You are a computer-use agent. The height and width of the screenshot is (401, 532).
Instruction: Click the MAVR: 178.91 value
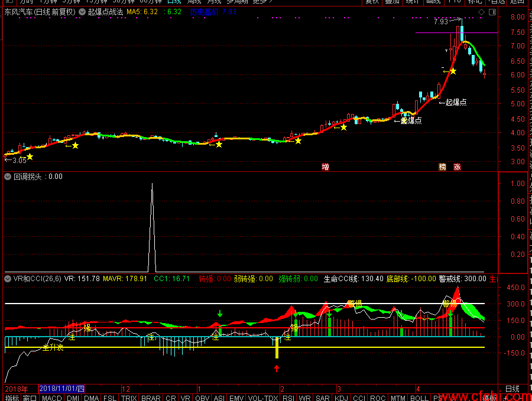[125, 279]
